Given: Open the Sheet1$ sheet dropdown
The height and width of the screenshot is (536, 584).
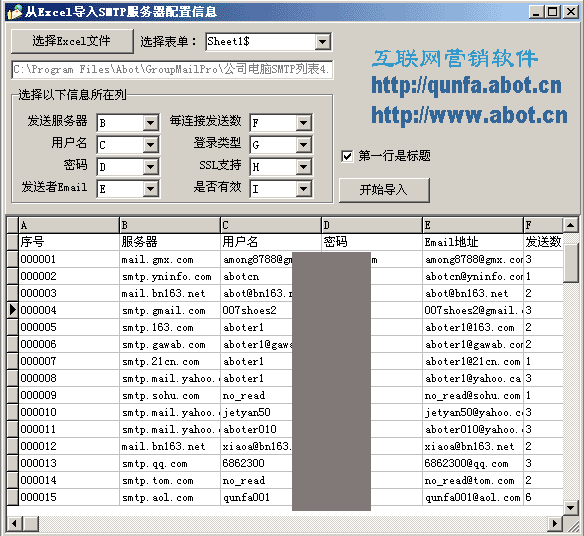Looking at the screenshot, I should tap(323, 42).
